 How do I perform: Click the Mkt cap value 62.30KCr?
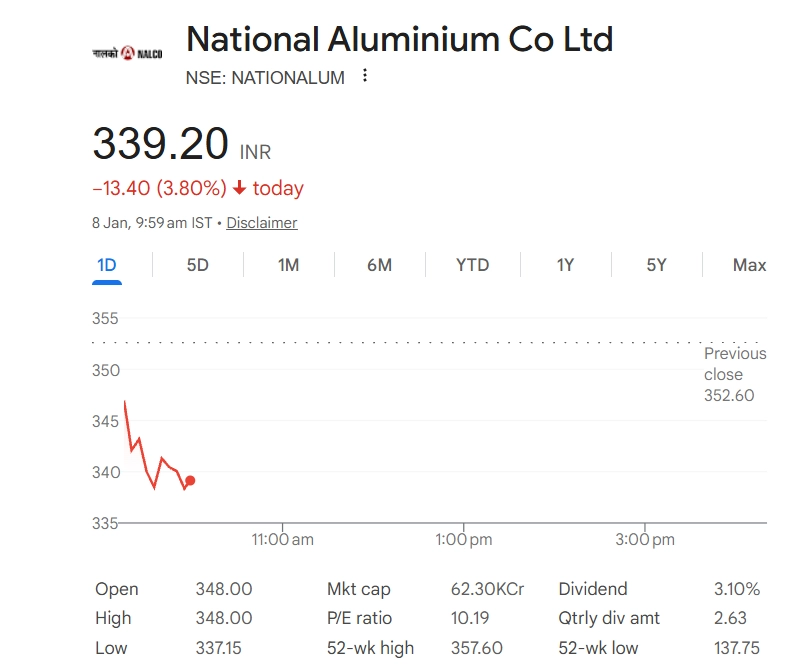487,589
